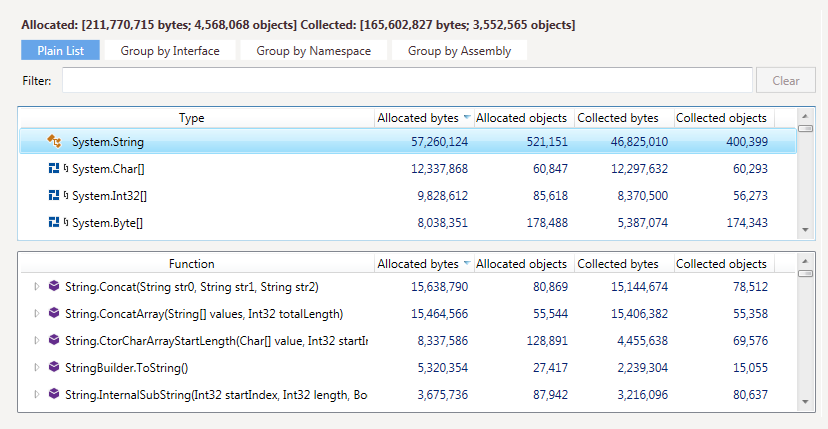Expand the String.Concat function row
This screenshot has width=828, height=429.
[38, 287]
